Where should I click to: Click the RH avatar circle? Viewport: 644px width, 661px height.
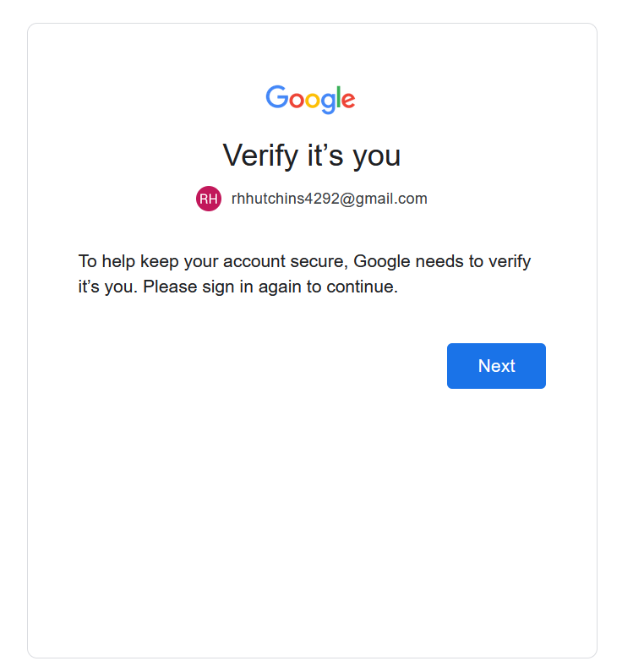pyautogui.click(x=209, y=199)
